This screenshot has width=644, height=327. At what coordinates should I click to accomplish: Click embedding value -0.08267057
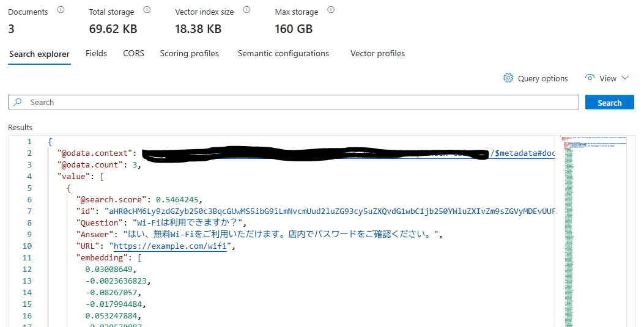(x=111, y=293)
